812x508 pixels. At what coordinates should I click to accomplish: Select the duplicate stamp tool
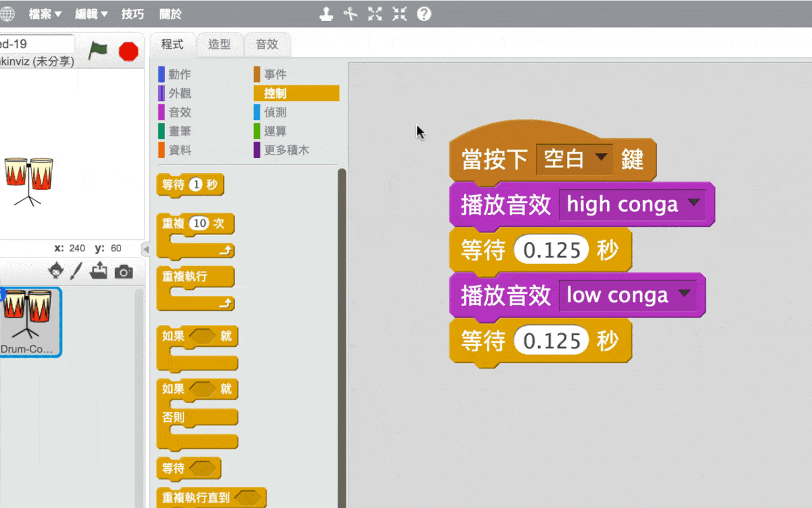pos(326,14)
